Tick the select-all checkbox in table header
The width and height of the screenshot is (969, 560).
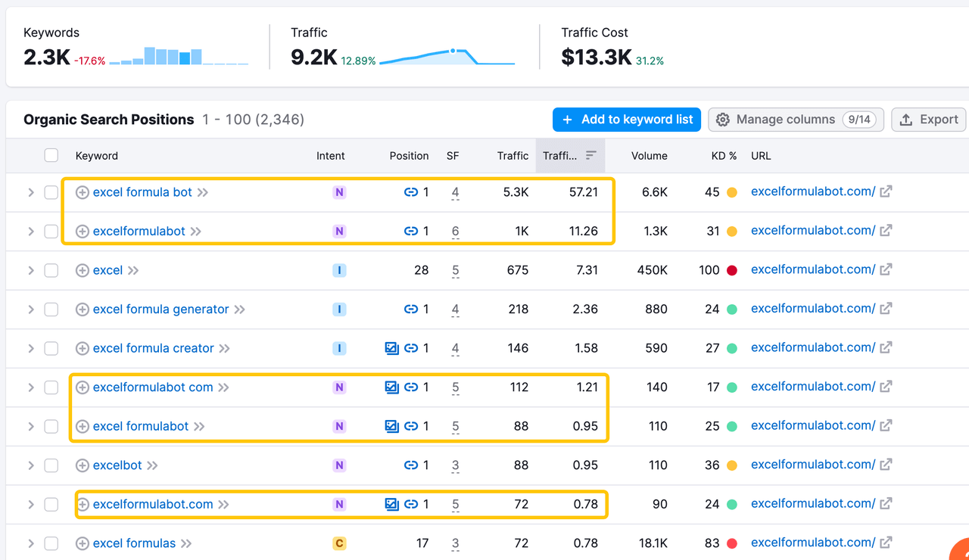click(51, 155)
